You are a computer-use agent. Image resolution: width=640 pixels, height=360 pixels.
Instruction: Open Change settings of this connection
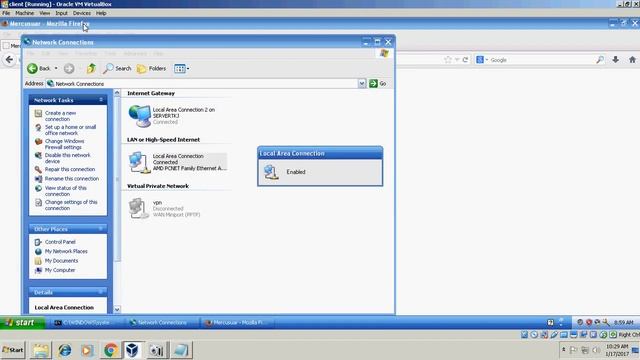point(71,205)
